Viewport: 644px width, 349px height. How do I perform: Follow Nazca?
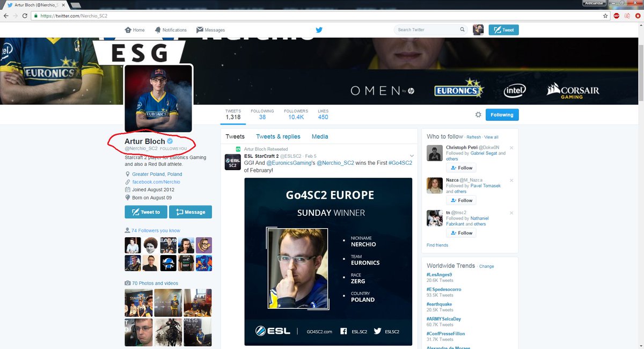[x=461, y=200]
